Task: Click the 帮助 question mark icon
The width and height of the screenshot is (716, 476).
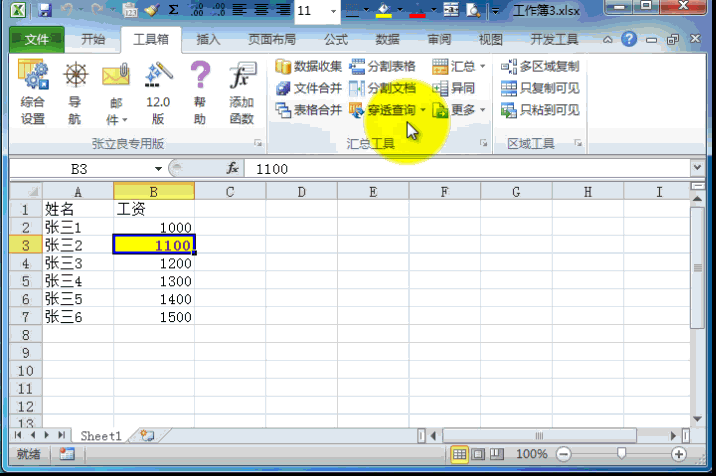Action: pos(199,92)
